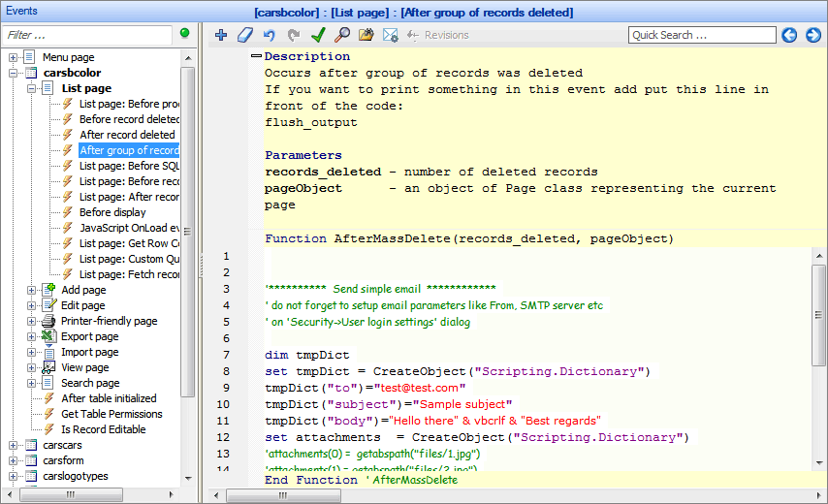Click the Export page Excel icon
828x504 pixels.
tap(48, 336)
